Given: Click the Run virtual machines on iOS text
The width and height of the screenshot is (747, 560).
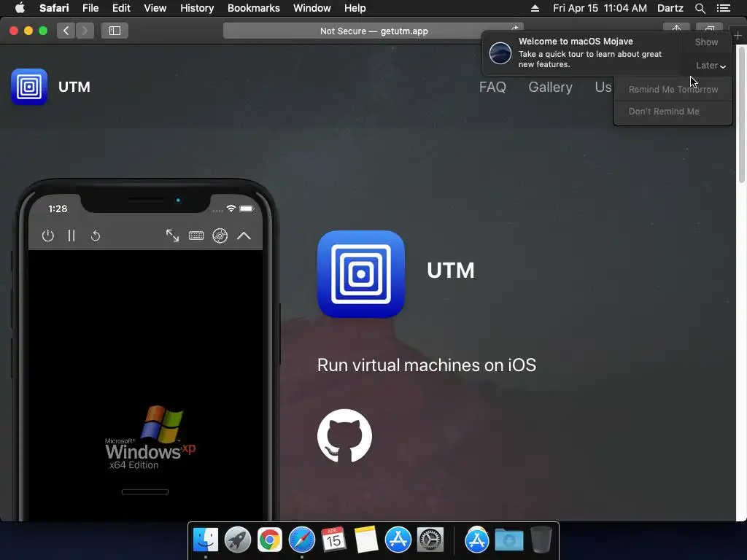Looking at the screenshot, I should click(x=426, y=365).
